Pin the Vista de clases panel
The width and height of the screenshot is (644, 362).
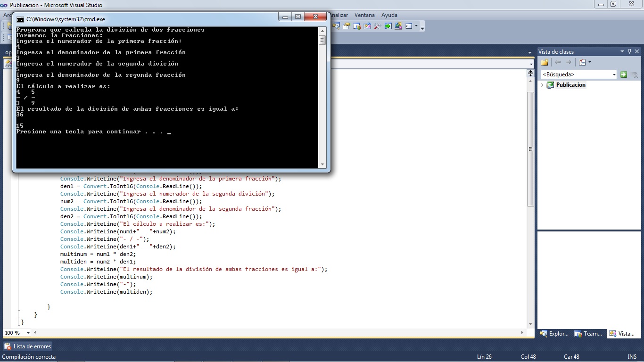(x=629, y=51)
